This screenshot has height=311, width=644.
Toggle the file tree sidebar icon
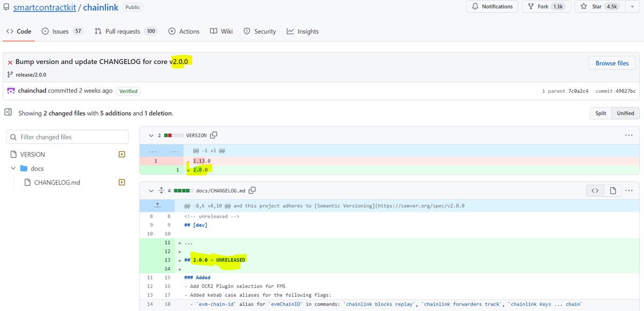8,113
